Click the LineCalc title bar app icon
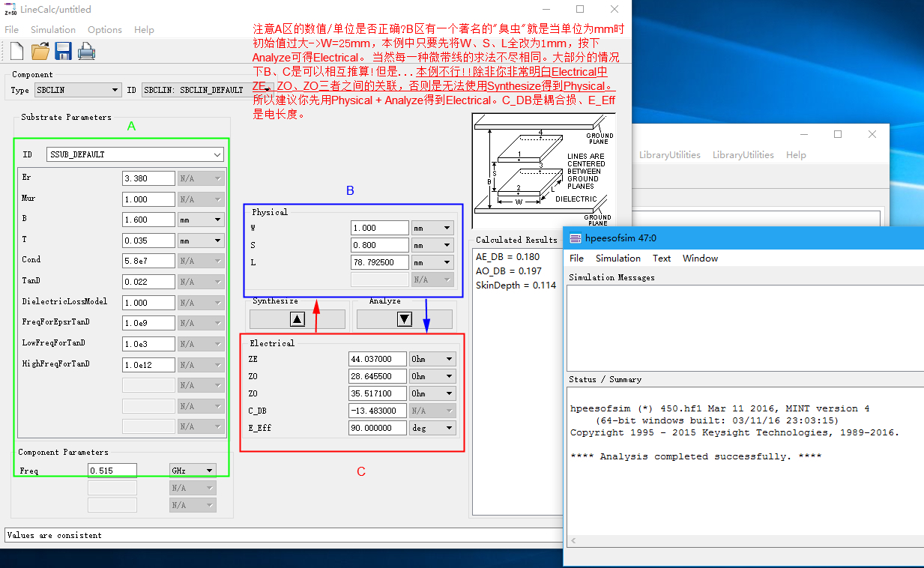This screenshot has width=924, height=568. pos(10,9)
